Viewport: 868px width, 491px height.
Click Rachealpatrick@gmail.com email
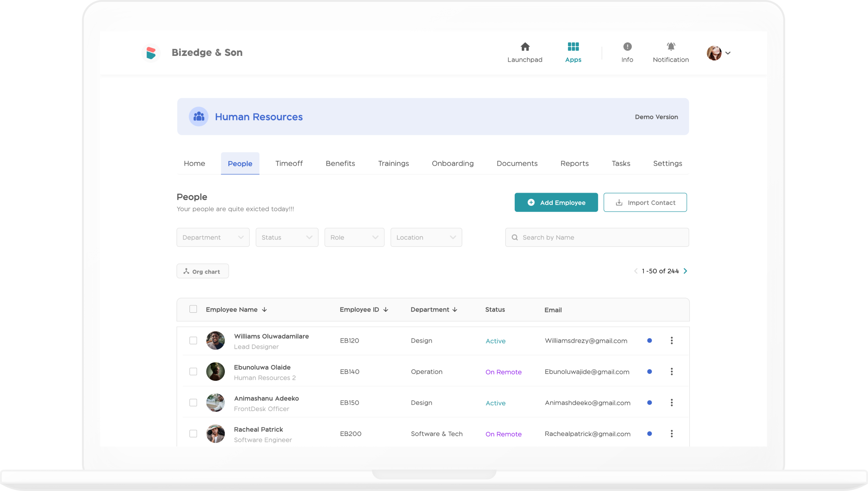[x=587, y=434]
